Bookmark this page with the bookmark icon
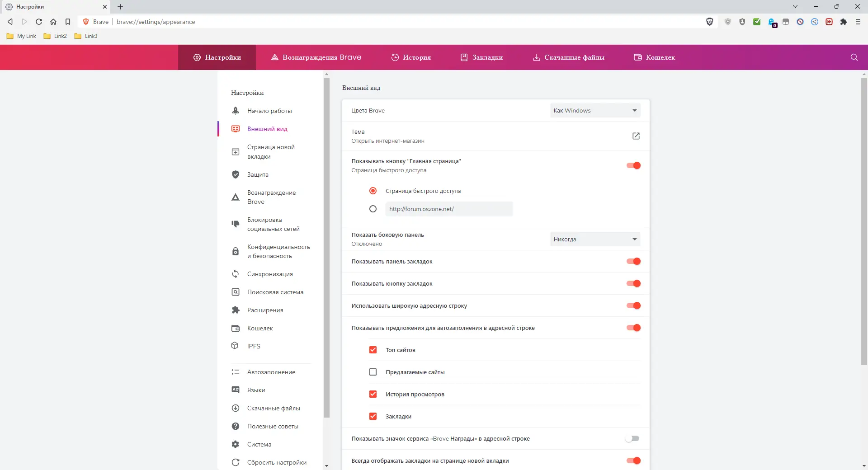Viewport: 868px width, 470px height. [x=68, y=22]
